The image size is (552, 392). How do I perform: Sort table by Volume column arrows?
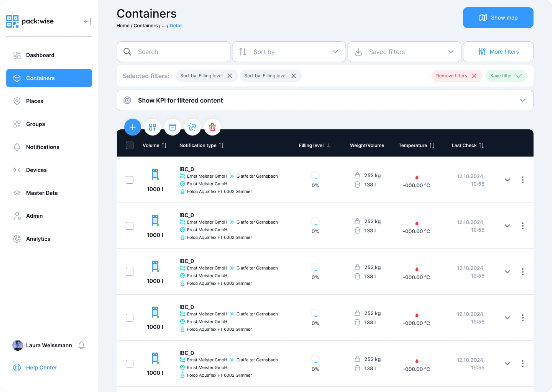164,145
